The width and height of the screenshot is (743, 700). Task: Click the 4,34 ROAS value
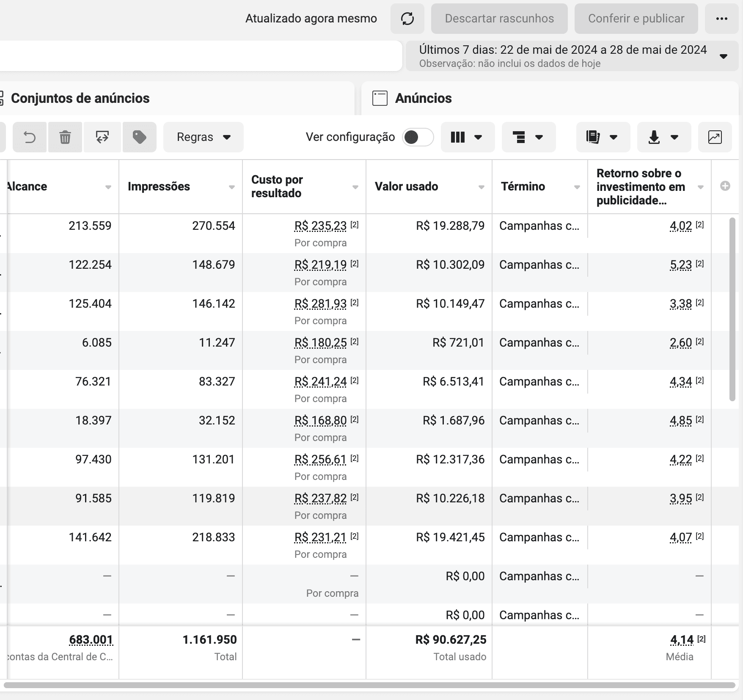pyautogui.click(x=681, y=382)
